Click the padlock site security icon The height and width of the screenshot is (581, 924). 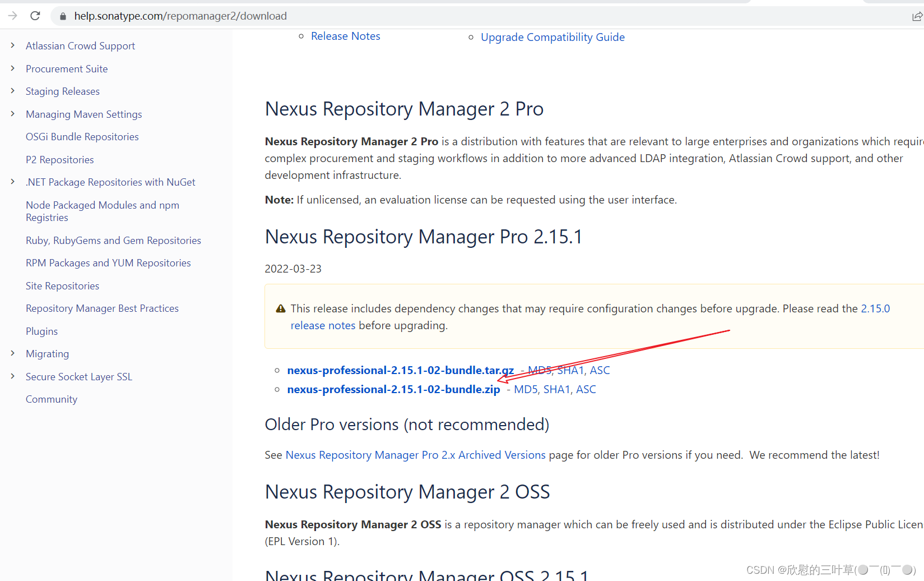[63, 16]
